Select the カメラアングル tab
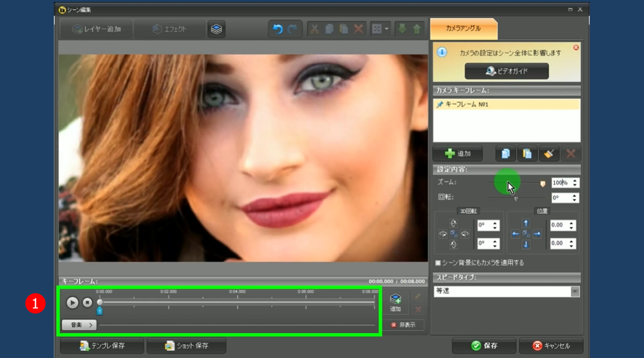This screenshot has width=644, height=358. [463, 29]
